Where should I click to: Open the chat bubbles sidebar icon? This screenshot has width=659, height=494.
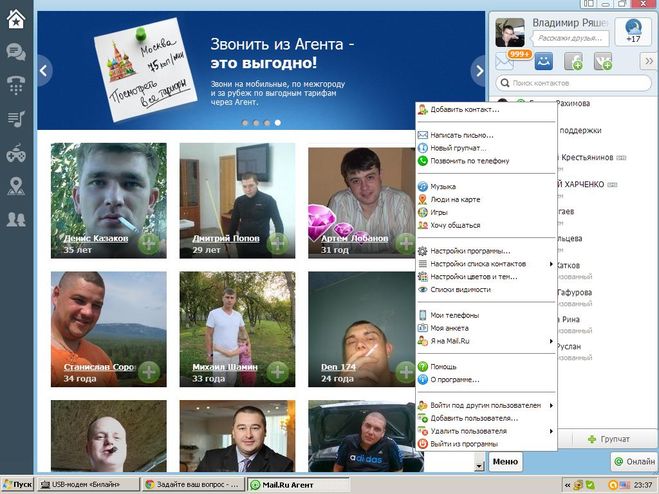coord(16,53)
